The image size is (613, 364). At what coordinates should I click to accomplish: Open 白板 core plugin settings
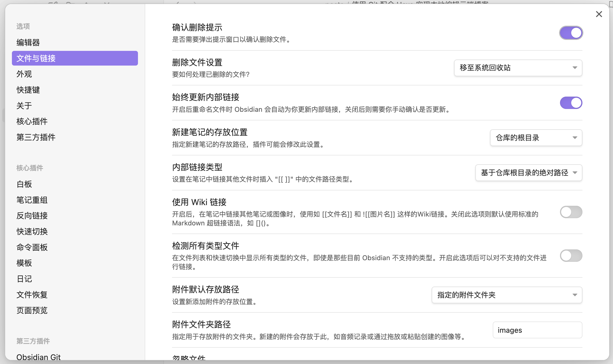24,184
